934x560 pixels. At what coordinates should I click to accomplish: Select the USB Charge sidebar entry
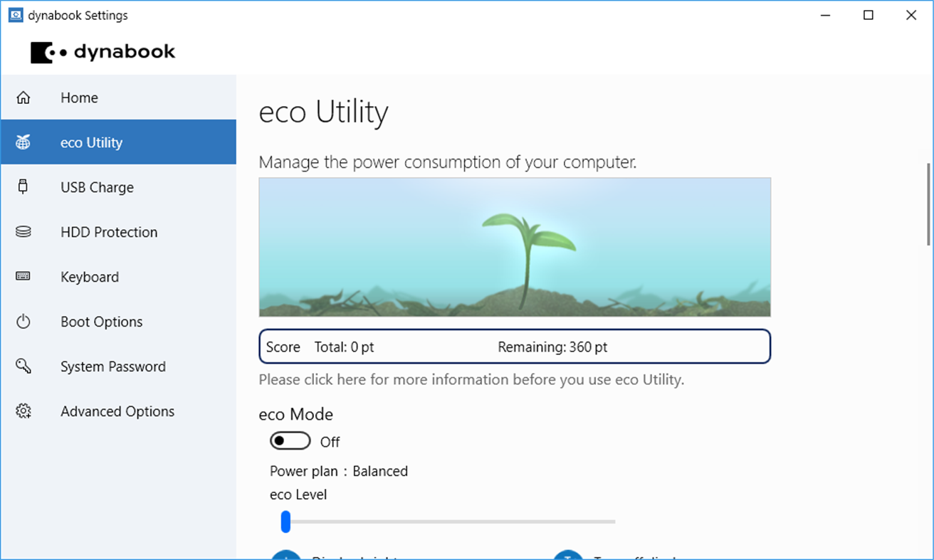(x=96, y=186)
